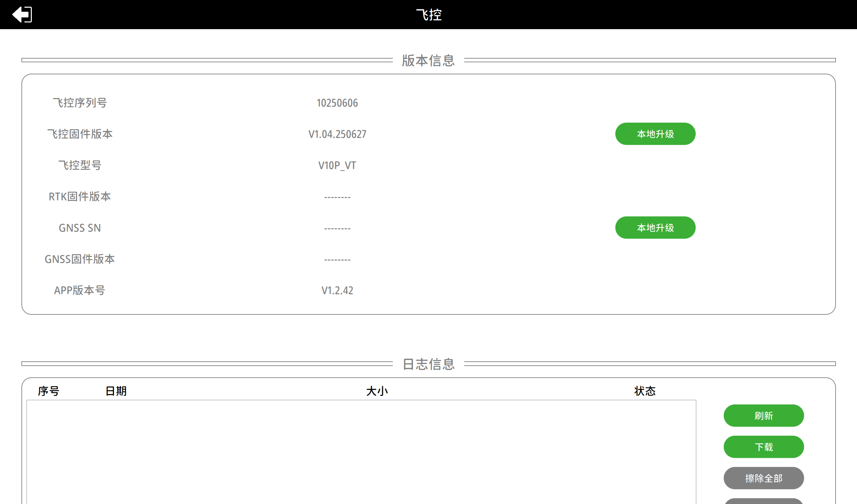
Task: Click the 版本信息 section heading
Action: coord(428,60)
